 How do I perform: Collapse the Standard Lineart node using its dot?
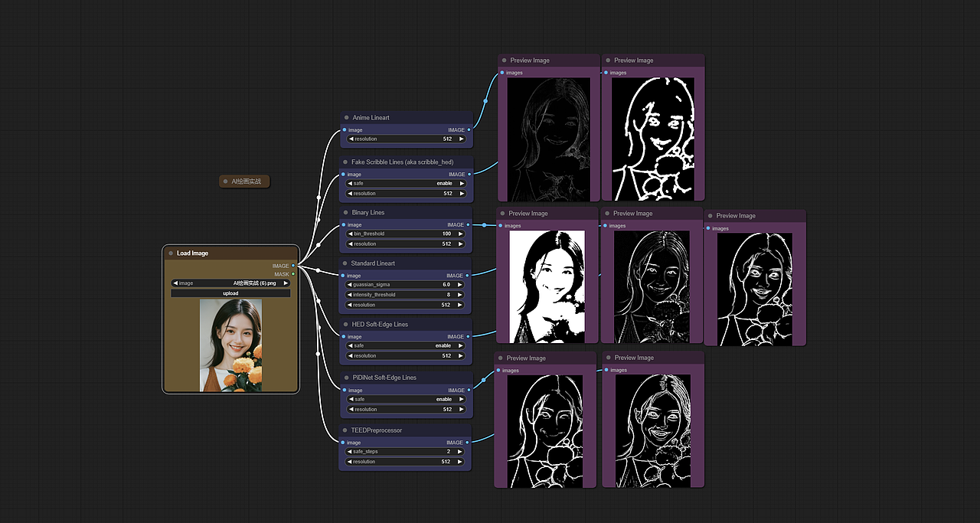pos(346,263)
